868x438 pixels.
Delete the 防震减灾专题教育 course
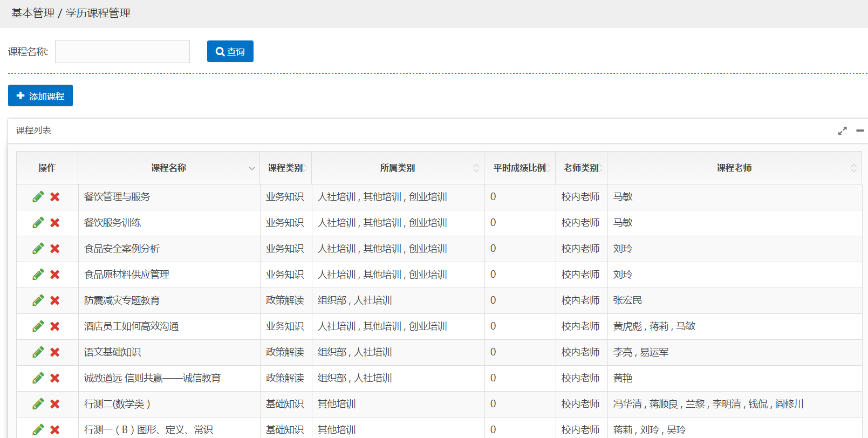pyautogui.click(x=55, y=300)
